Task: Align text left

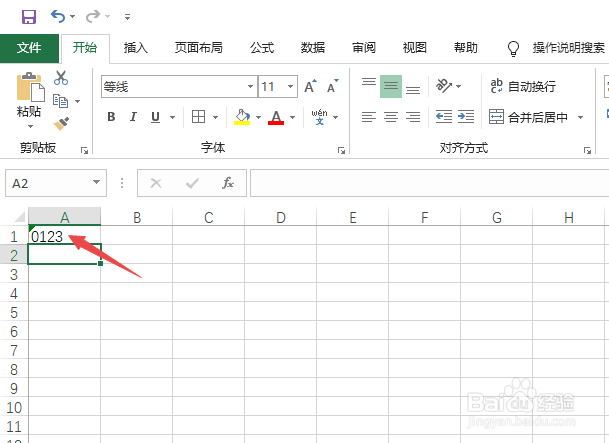Action: [369, 116]
